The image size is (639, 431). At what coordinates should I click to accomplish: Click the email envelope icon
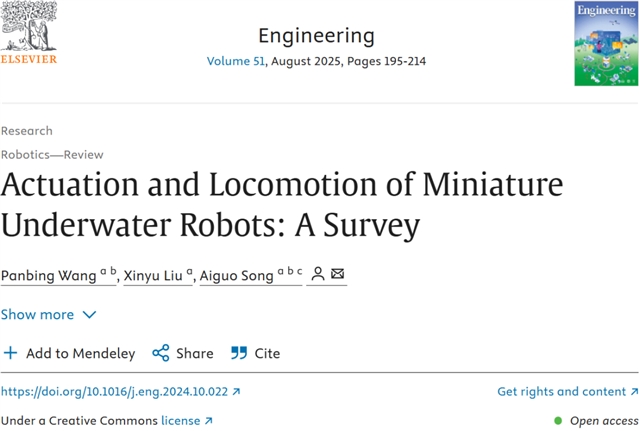pyautogui.click(x=338, y=274)
